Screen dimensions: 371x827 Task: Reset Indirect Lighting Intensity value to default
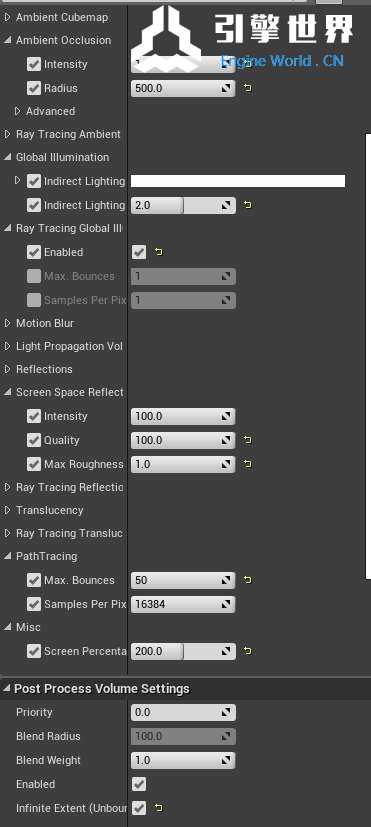point(248,205)
